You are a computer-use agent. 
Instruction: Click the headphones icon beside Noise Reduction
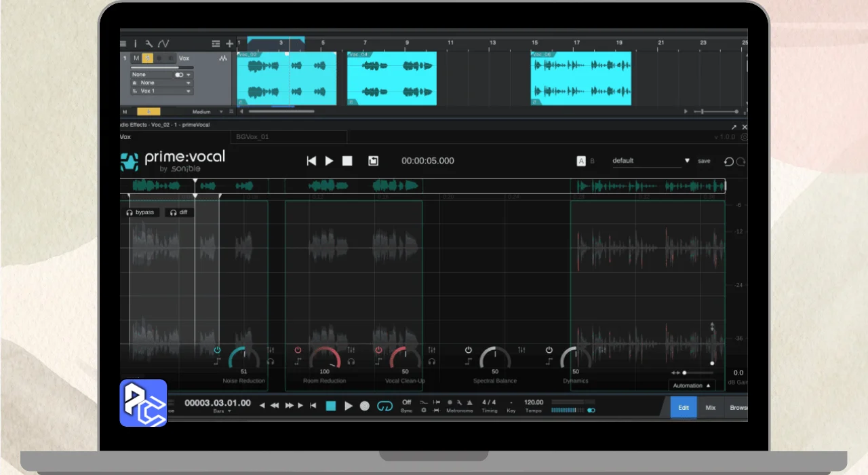click(271, 362)
